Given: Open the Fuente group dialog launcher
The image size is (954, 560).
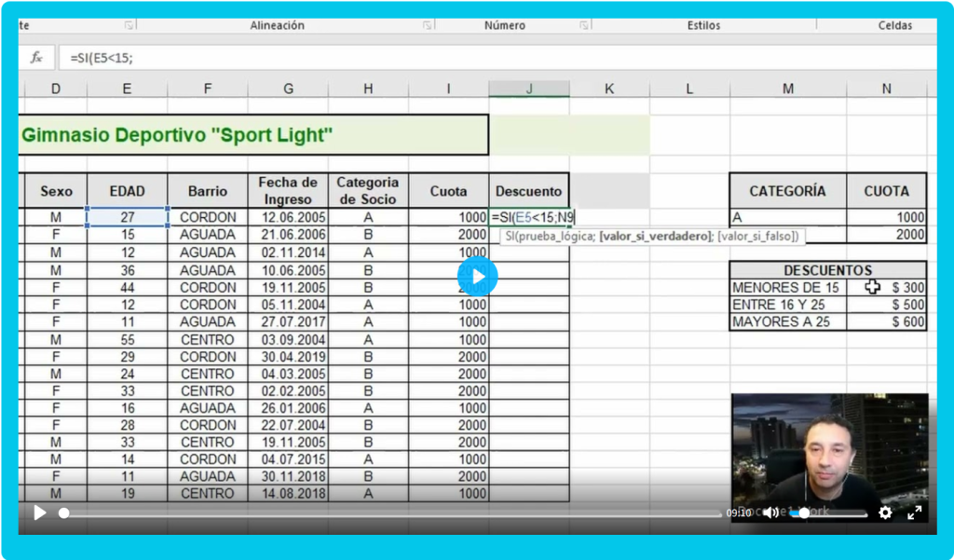Looking at the screenshot, I should 129,26.
